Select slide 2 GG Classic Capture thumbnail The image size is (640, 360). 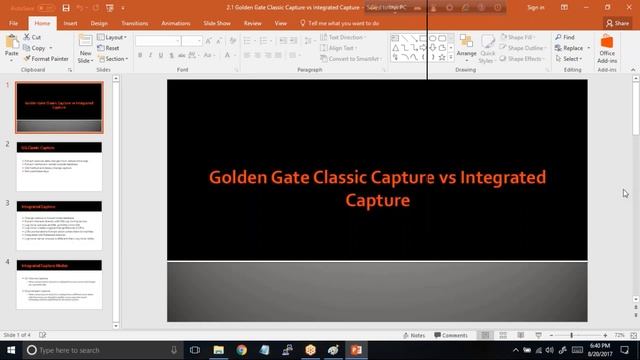[59, 167]
